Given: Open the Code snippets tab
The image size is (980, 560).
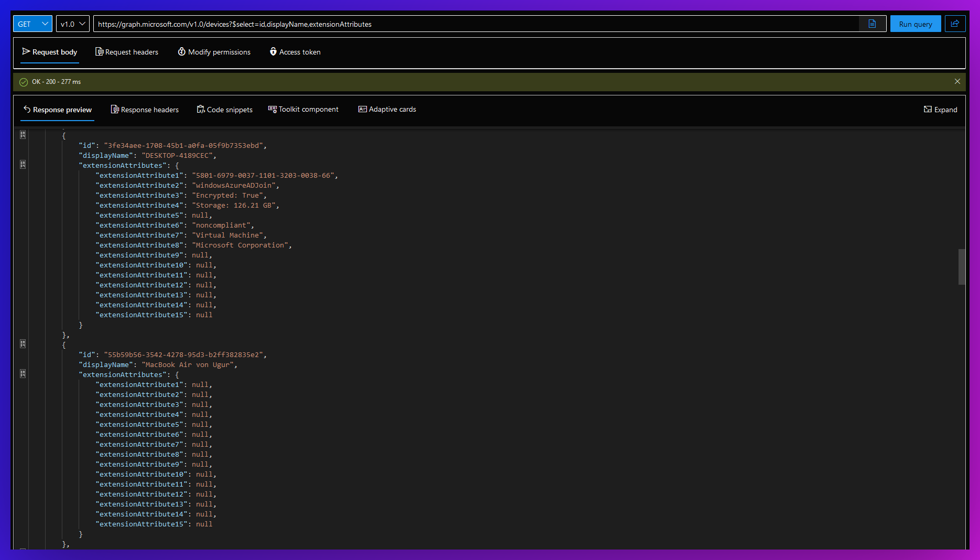Looking at the screenshot, I should (x=225, y=110).
